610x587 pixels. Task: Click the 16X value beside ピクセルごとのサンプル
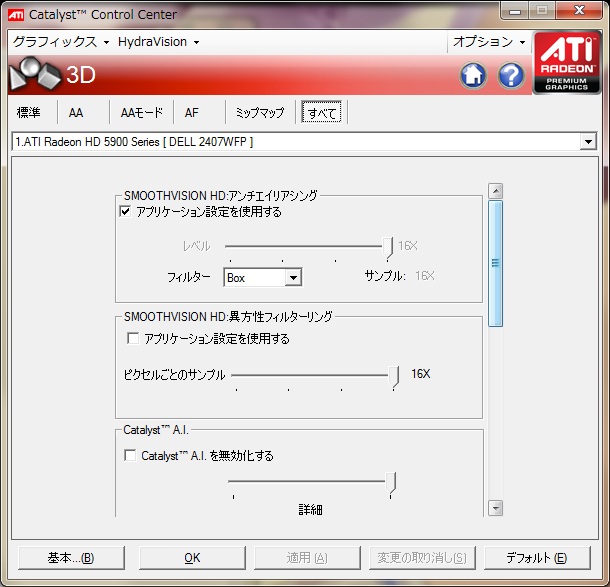click(421, 374)
